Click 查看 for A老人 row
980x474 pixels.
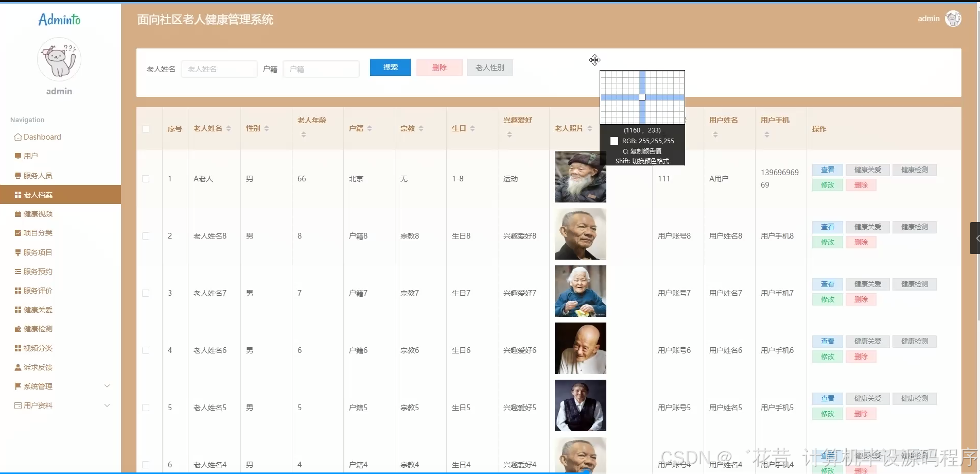click(828, 170)
